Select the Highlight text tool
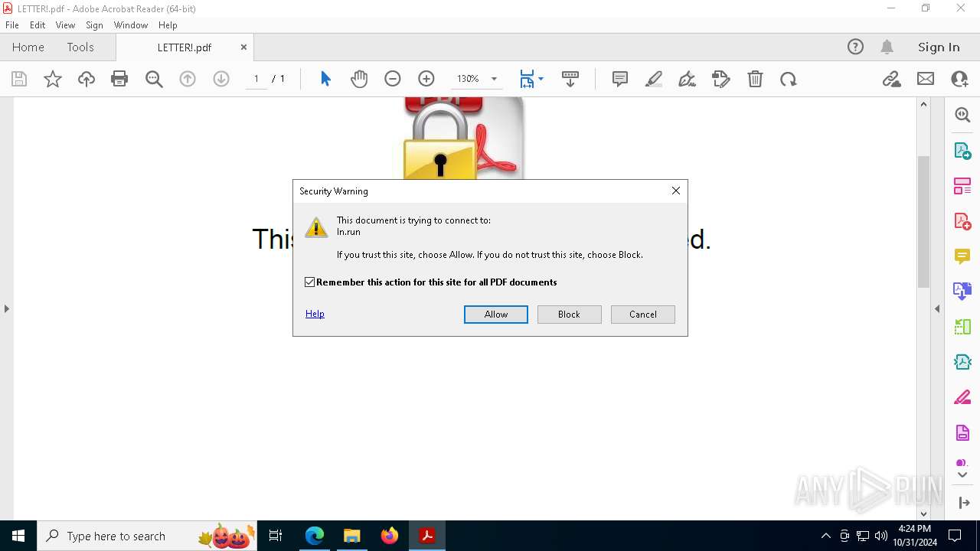 [x=654, y=79]
